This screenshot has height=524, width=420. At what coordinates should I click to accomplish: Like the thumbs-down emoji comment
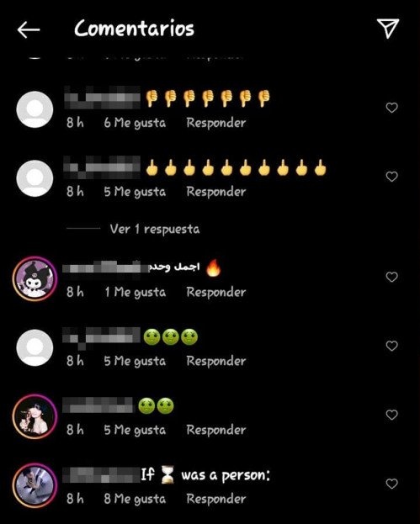click(391, 108)
